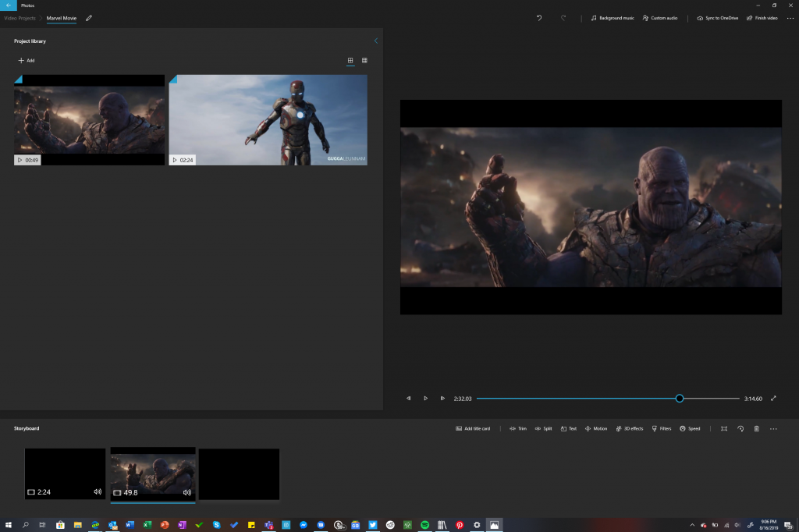
Task: Open the Trim tool
Action: pos(518,428)
